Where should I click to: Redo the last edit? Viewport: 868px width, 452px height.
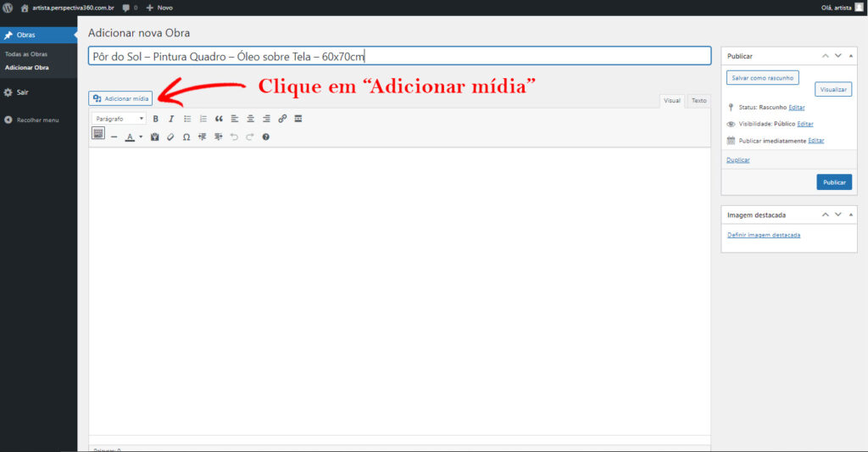tap(250, 137)
